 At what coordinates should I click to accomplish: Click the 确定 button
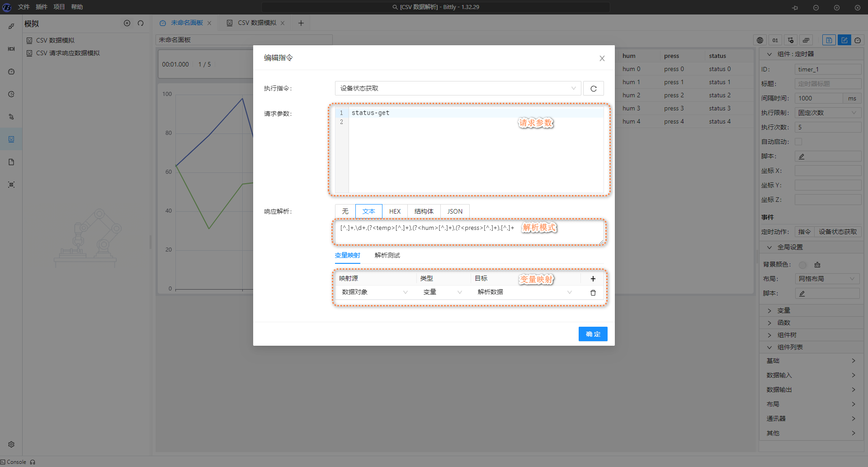click(x=593, y=334)
